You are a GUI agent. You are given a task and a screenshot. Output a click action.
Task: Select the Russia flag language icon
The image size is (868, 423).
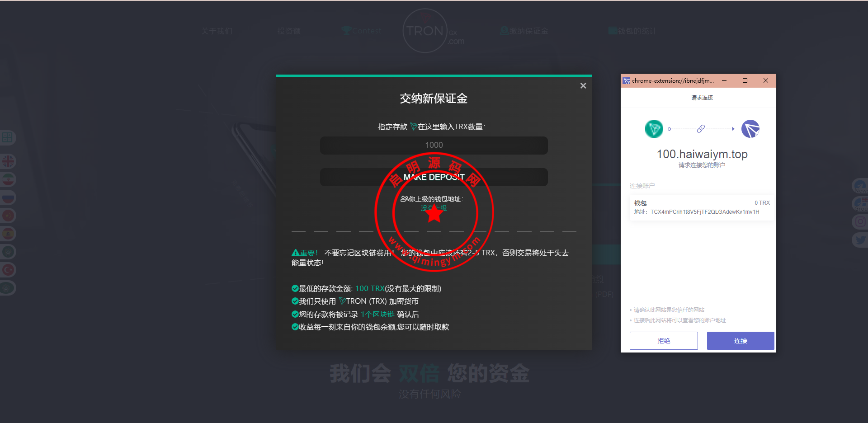pos(8,197)
